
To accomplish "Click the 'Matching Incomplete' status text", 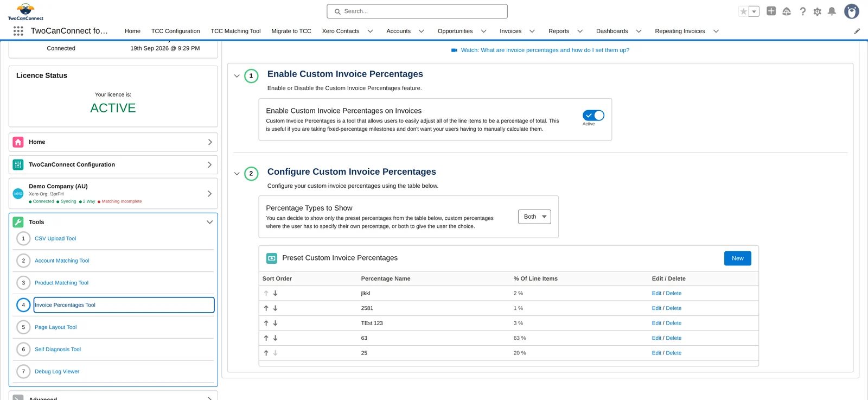I will click(122, 201).
